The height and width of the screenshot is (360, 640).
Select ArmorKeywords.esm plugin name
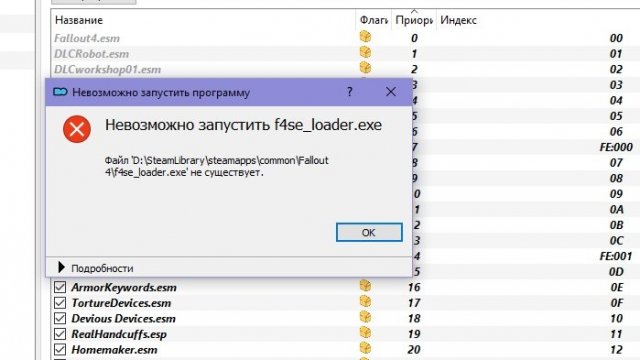point(124,287)
